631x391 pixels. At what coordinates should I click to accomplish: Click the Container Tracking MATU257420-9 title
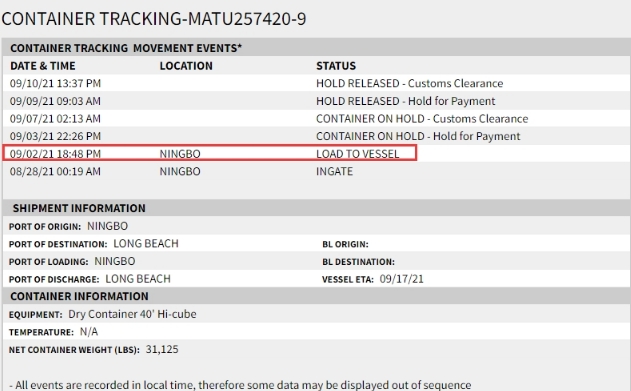[x=154, y=19]
